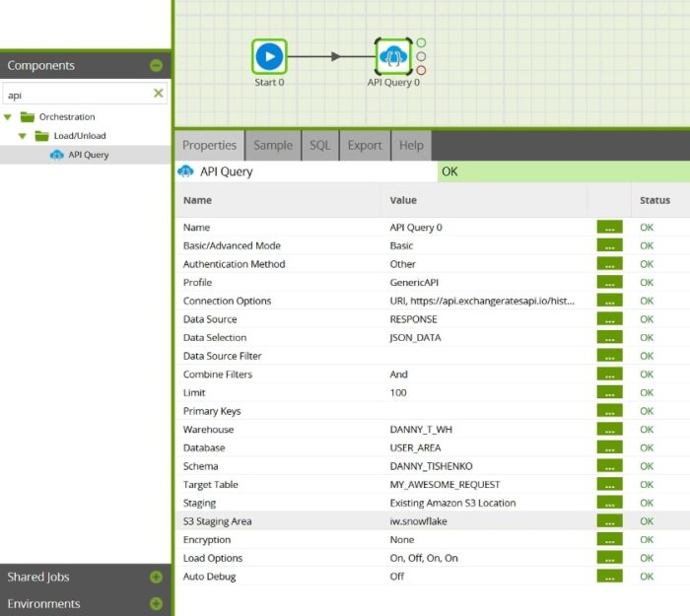Select the API Query 0 component icon
This screenshot has width=690, height=616.
[393, 56]
